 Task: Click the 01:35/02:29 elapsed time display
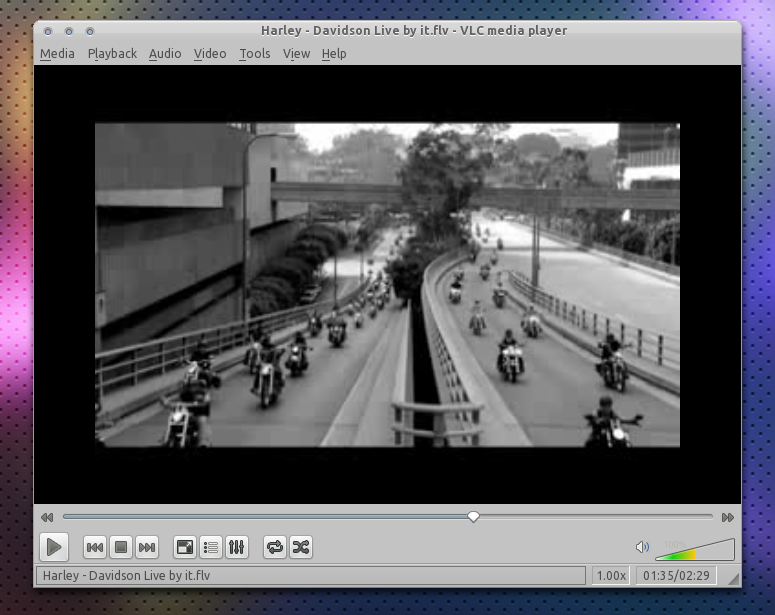tap(675, 576)
